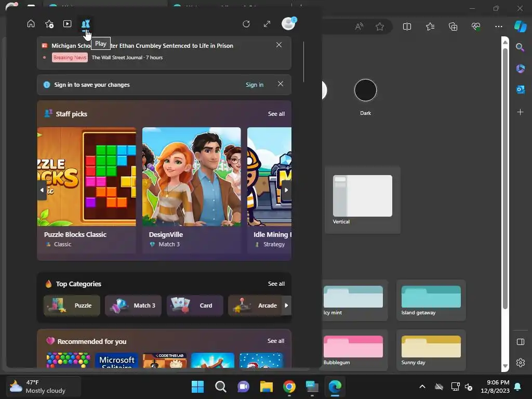
Task: Open See all for Staff picks
Action: [x=276, y=114]
